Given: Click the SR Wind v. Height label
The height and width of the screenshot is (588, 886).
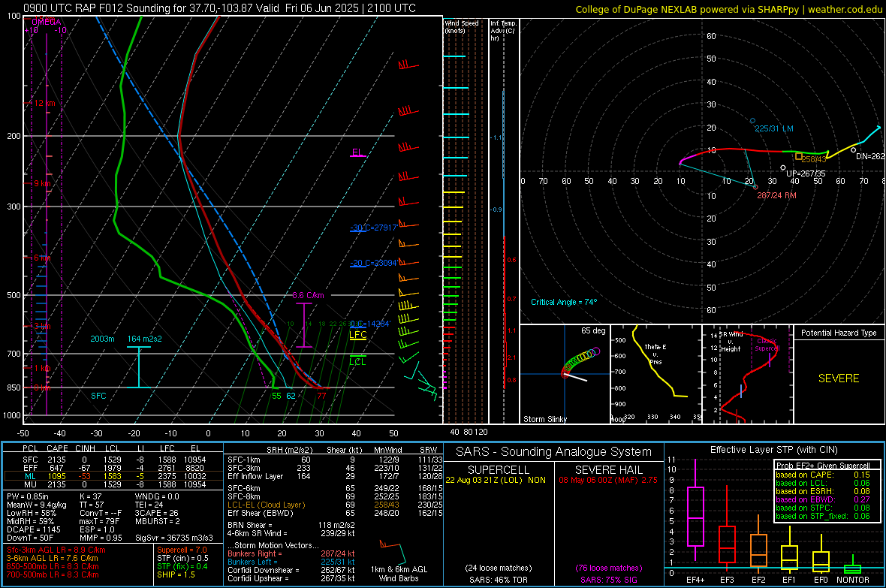Looking at the screenshot, I should click(731, 342).
